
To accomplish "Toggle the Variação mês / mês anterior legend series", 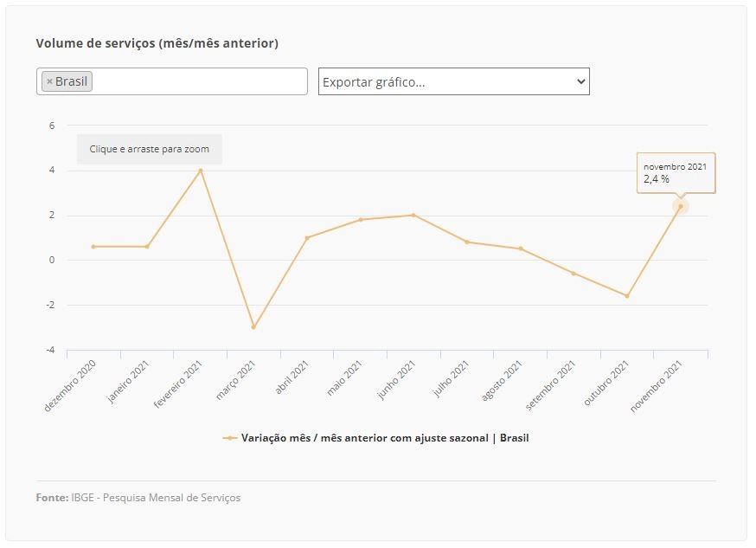I will [x=385, y=438].
